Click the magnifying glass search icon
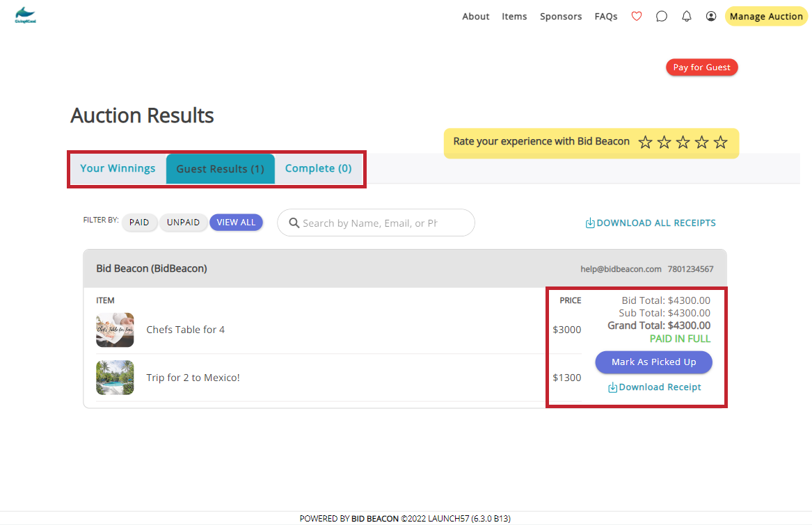Viewport: 812px width, 525px height. (294, 223)
